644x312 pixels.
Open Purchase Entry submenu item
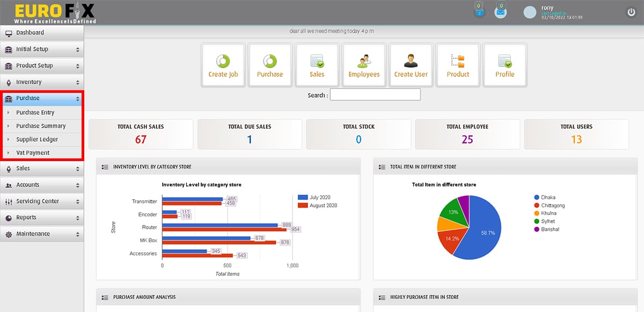[x=35, y=113]
